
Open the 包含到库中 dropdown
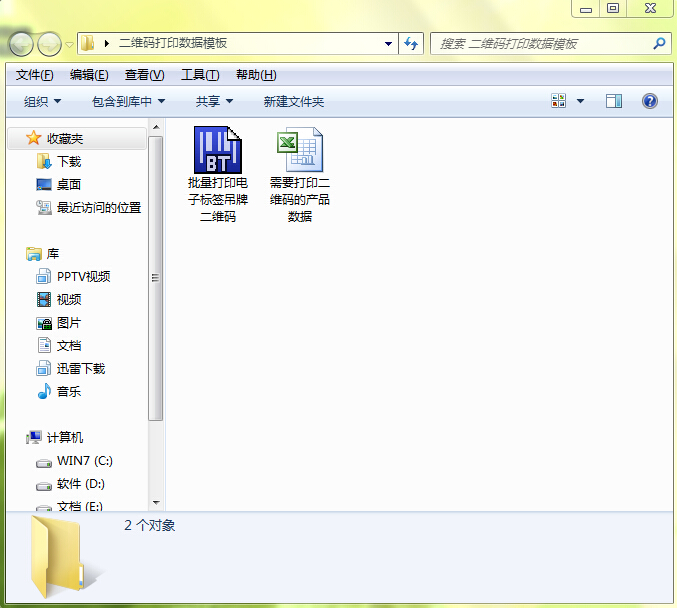[128, 101]
